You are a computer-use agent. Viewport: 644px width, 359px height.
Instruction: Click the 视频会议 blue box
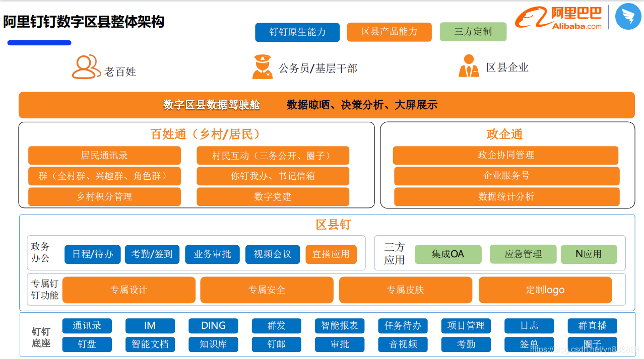point(272,254)
